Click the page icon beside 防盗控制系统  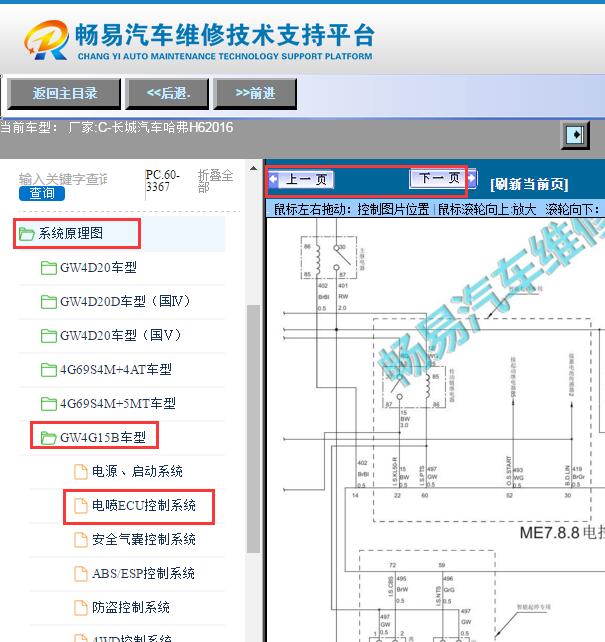[81, 608]
